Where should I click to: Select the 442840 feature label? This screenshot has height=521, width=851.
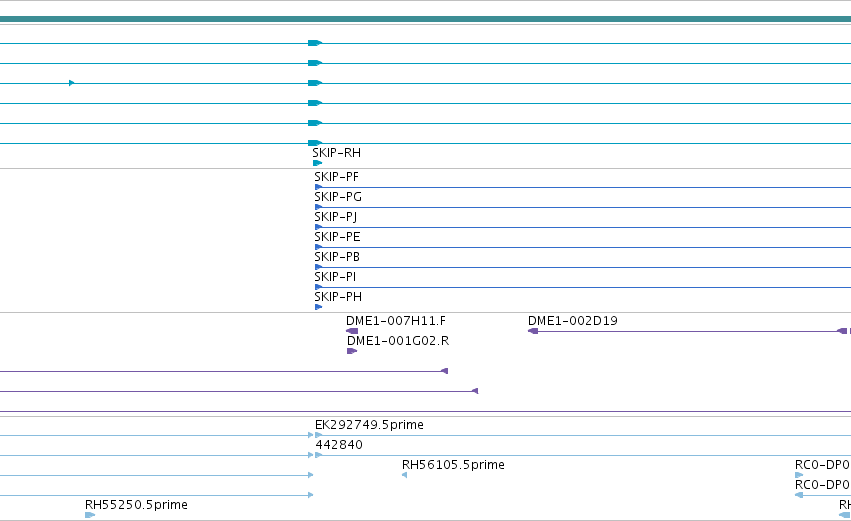point(339,445)
